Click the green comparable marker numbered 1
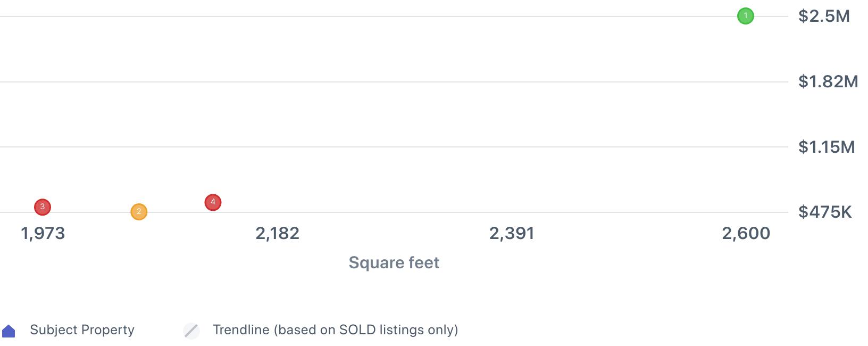868x346 pixels. point(745,17)
